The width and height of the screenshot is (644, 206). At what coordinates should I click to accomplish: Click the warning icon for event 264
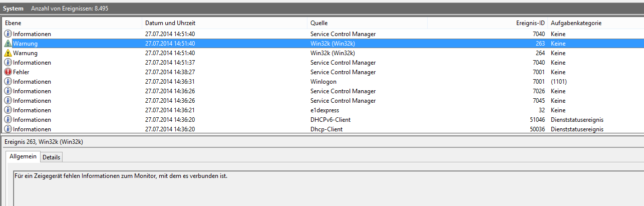[x=8, y=53]
